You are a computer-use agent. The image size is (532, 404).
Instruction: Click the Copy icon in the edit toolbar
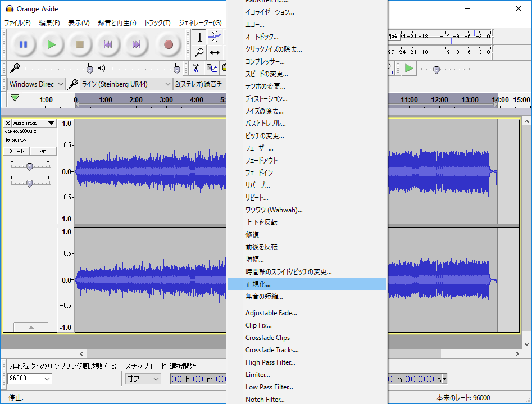212,68
